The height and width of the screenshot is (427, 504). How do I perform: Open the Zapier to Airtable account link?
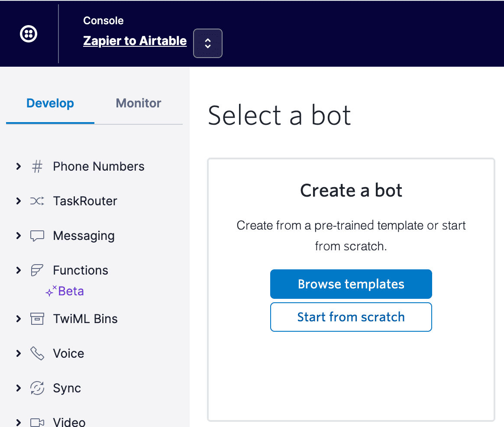pyautogui.click(x=135, y=41)
